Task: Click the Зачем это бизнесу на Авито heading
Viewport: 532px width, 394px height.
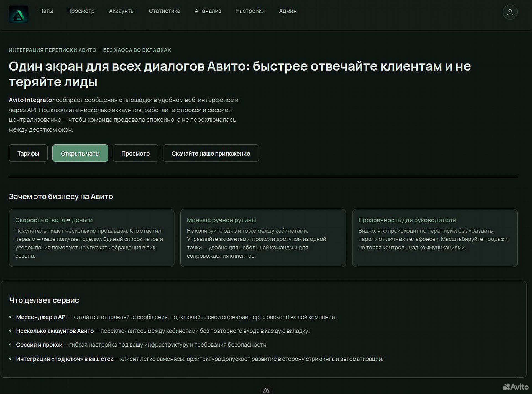Action: click(61, 197)
